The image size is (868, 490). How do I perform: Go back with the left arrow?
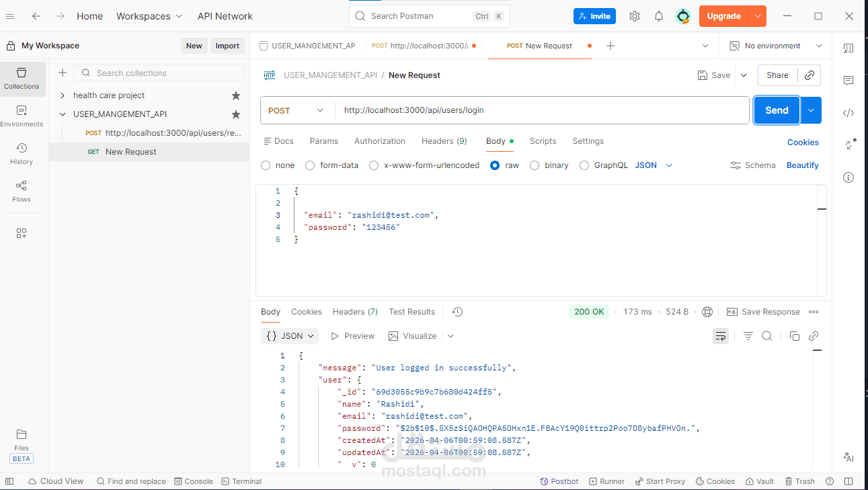point(36,16)
